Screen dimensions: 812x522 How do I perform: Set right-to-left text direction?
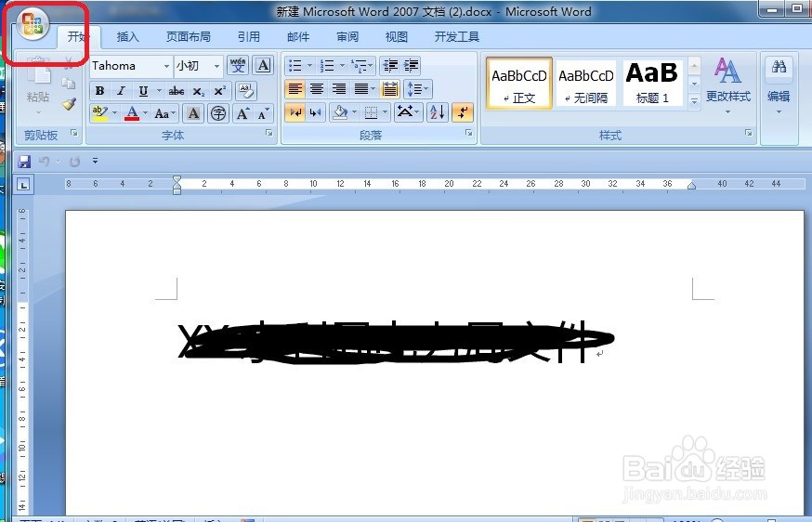(x=315, y=112)
